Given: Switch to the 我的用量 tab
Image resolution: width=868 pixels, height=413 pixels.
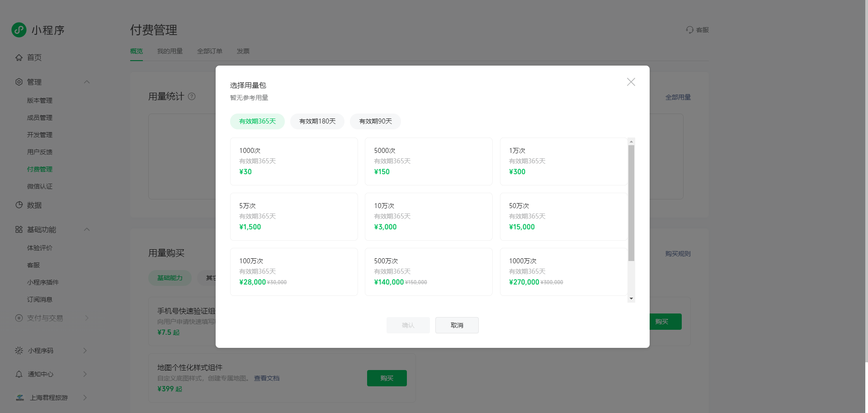Looking at the screenshot, I should [x=170, y=51].
